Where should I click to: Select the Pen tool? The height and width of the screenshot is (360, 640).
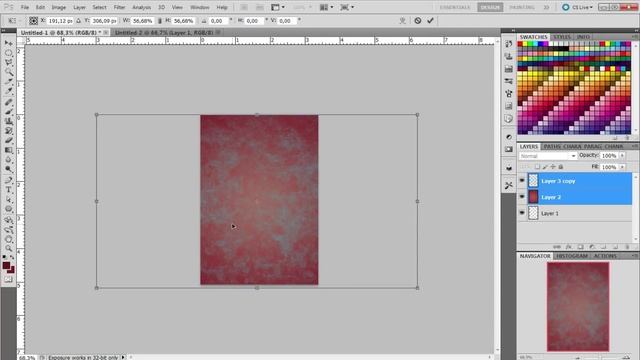(9, 180)
